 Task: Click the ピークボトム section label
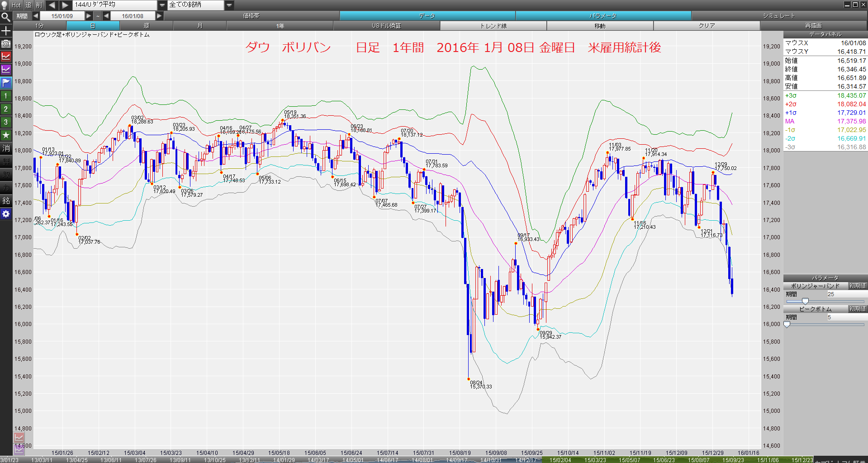(x=816, y=309)
